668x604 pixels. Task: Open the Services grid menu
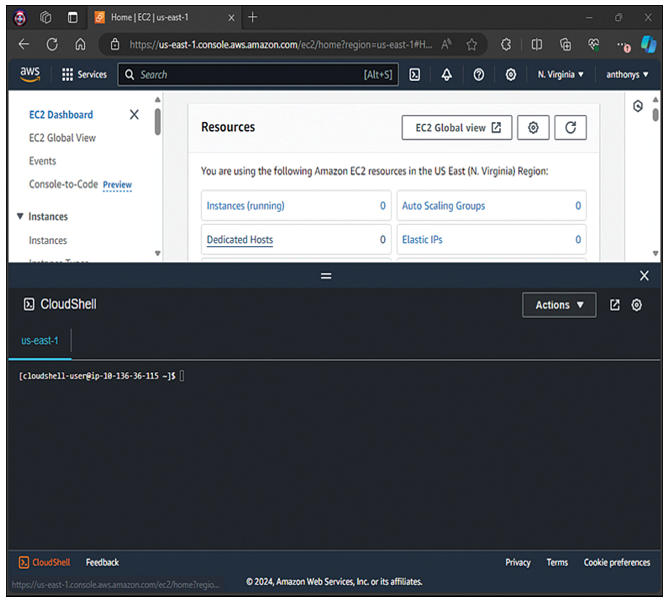click(x=84, y=75)
